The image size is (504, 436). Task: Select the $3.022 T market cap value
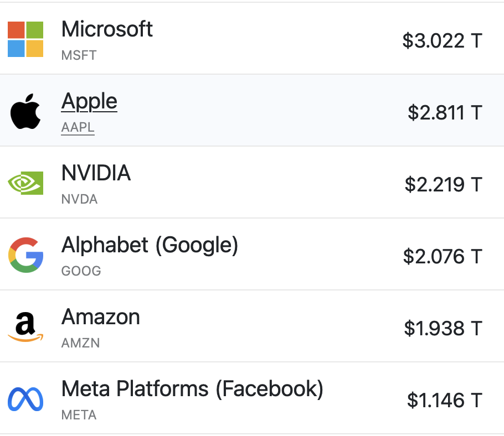point(442,40)
